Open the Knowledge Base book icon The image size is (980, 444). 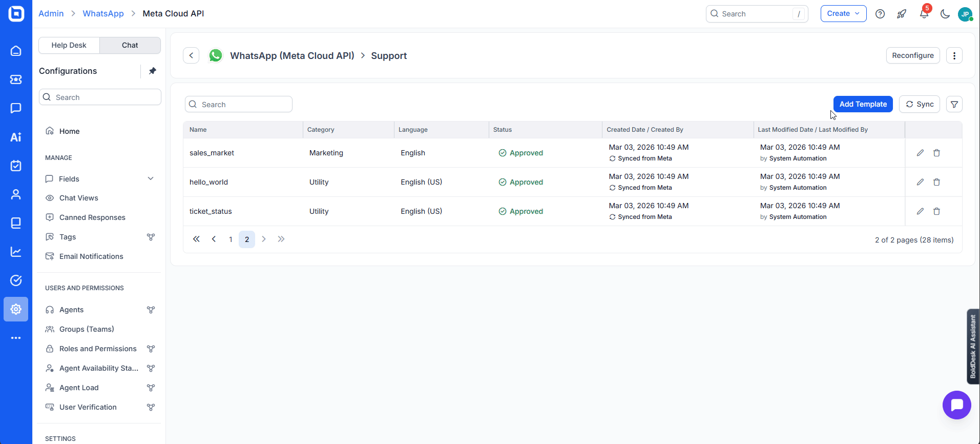(x=16, y=223)
